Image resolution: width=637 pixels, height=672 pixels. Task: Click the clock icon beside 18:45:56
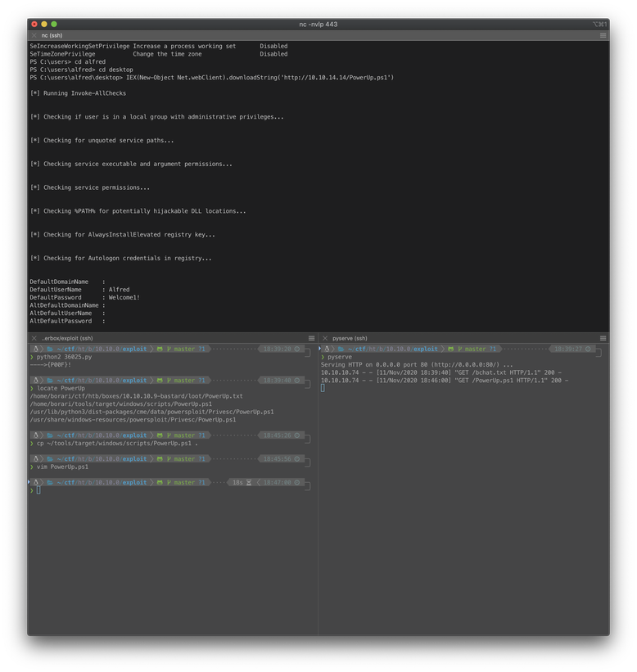coord(296,458)
